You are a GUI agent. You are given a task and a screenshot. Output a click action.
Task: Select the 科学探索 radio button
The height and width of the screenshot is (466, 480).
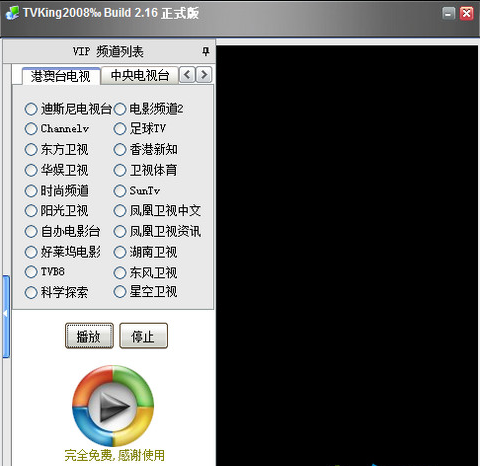[x=31, y=293]
